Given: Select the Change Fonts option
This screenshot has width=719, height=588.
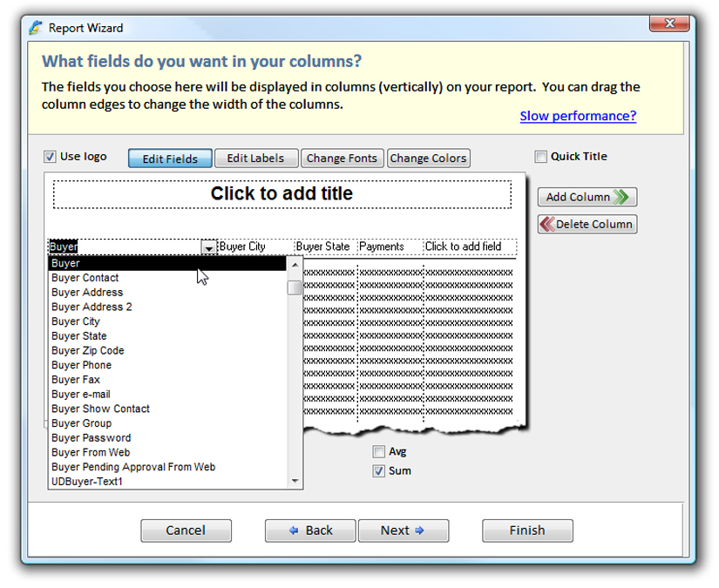Looking at the screenshot, I should point(343,159).
